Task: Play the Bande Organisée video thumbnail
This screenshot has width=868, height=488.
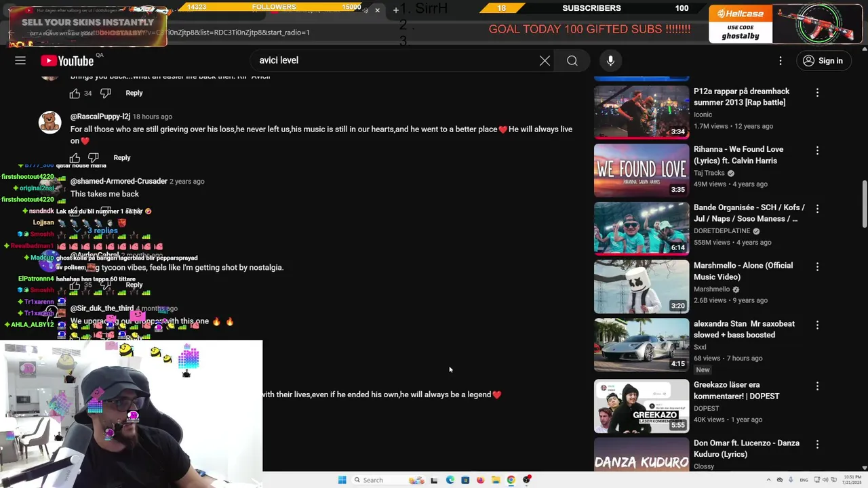Action: click(x=642, y=228)
